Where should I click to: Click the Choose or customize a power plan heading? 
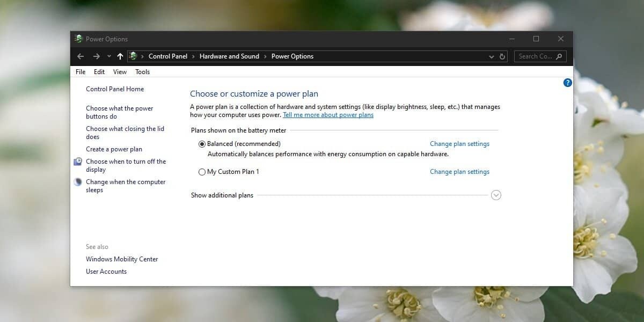click(x=254, y=94)
